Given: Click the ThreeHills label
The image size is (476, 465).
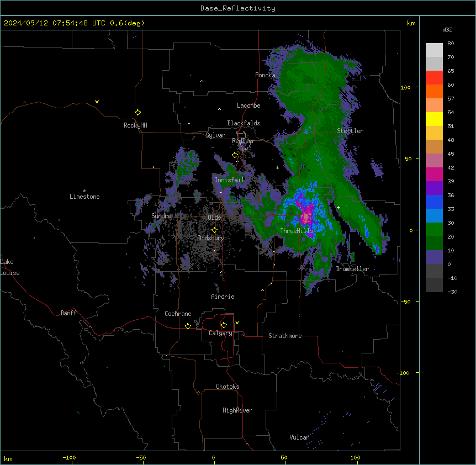Looking at the screenshot, I should (297, 231).
